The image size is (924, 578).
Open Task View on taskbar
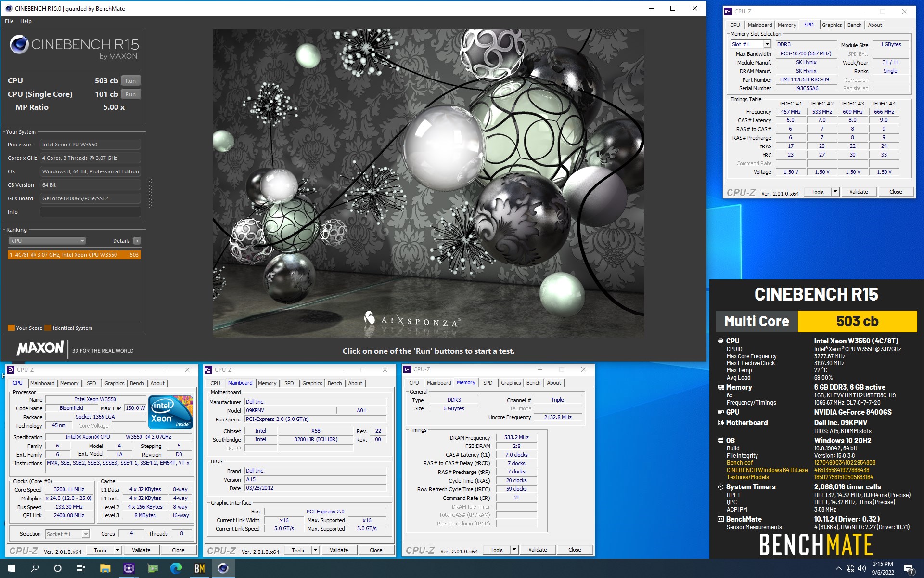coord(81,568)
